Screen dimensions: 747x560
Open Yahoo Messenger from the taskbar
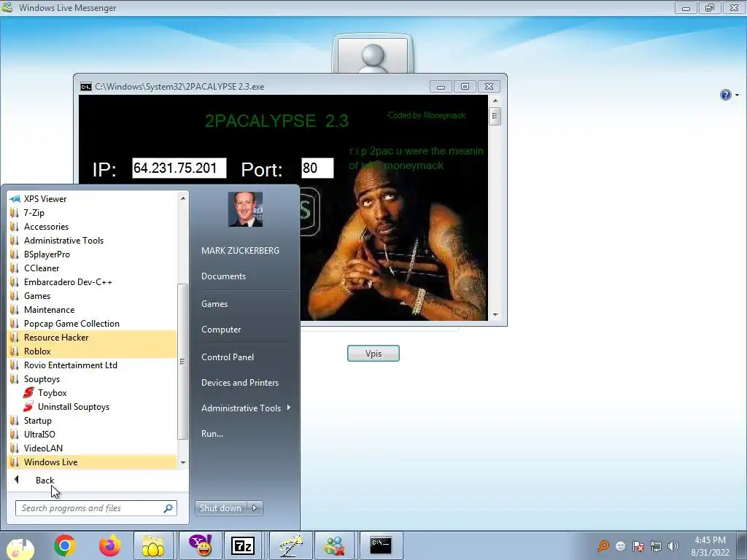click(201, 545)
